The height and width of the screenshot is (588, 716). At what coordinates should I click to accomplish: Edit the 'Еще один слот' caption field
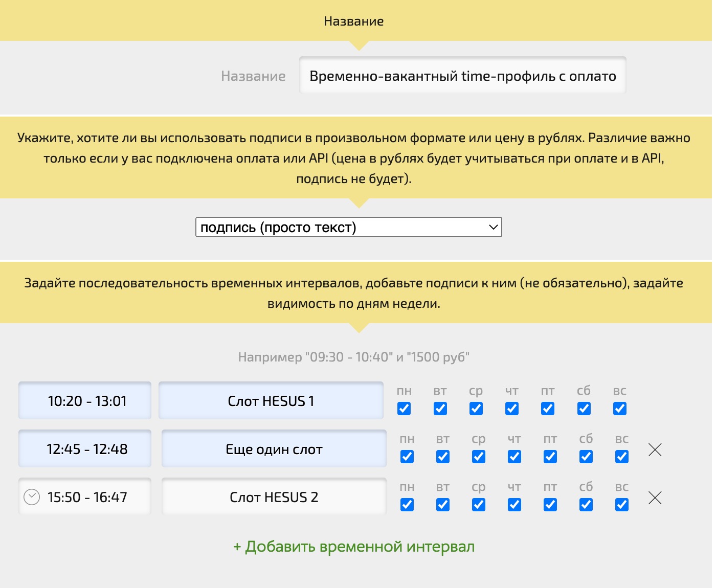tap(274, 449)
